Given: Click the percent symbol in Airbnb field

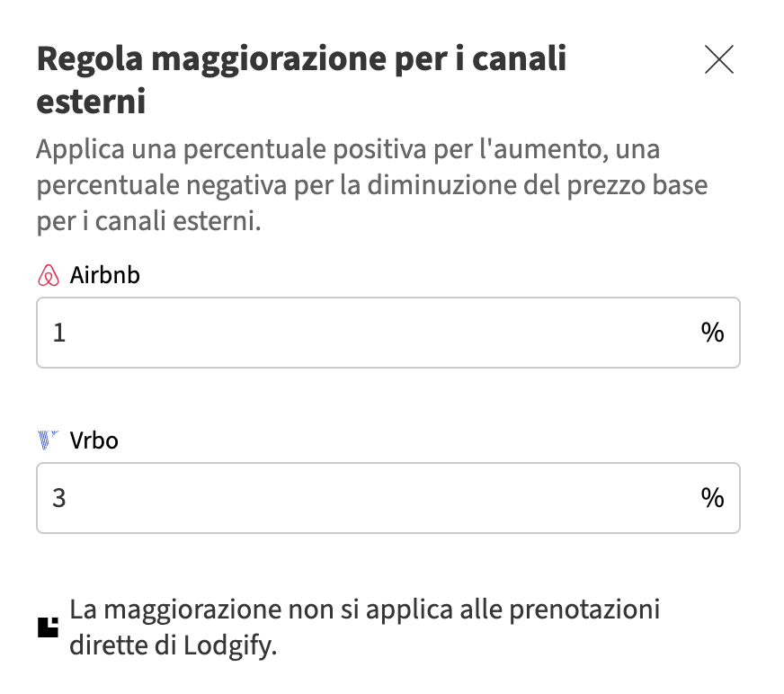Looking at the screenshot, I should [712, 333].
